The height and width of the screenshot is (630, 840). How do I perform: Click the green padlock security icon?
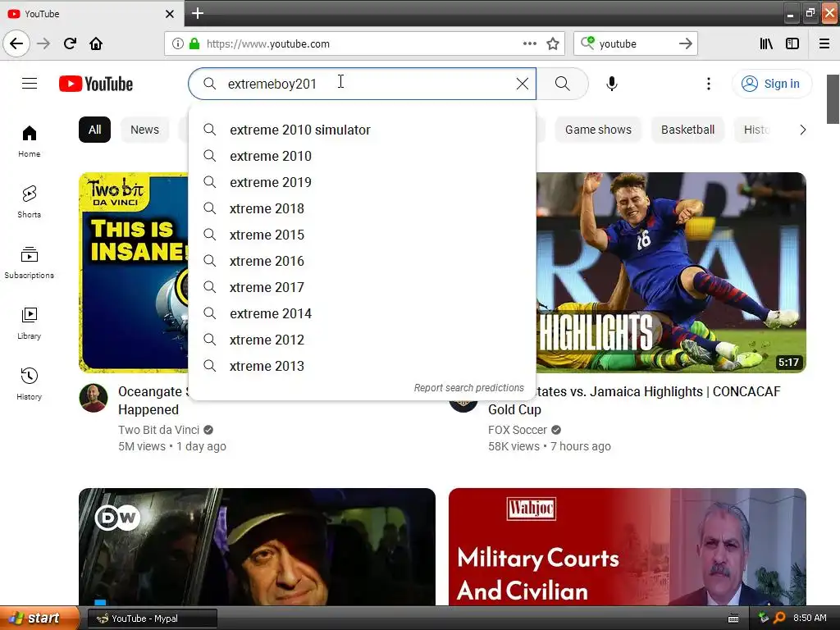click(194, 43)
